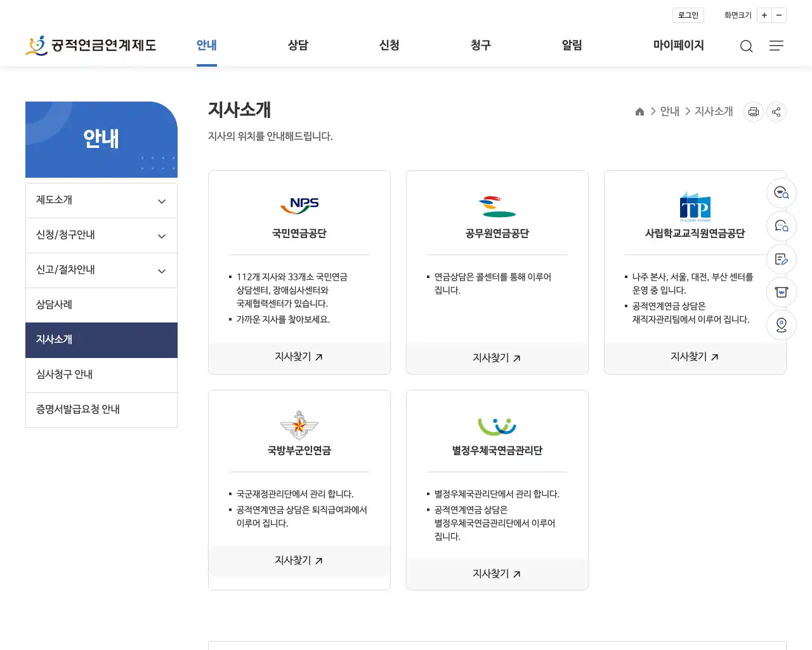Open the 마이페이지 menu
Image resolution: width=812 pixels, height=650 pixels.
point(678,45)
